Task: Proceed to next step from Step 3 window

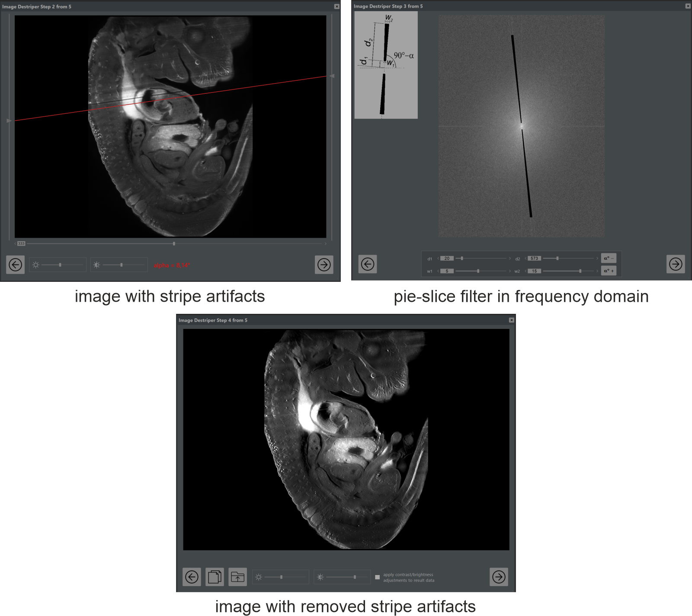Action: (676, 264)
